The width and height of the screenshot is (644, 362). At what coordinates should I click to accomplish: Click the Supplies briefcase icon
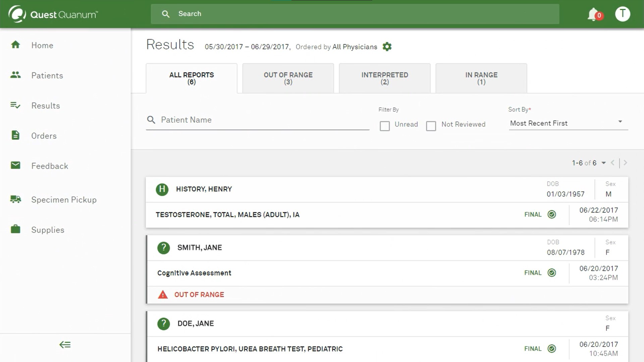tap(15, 229)
